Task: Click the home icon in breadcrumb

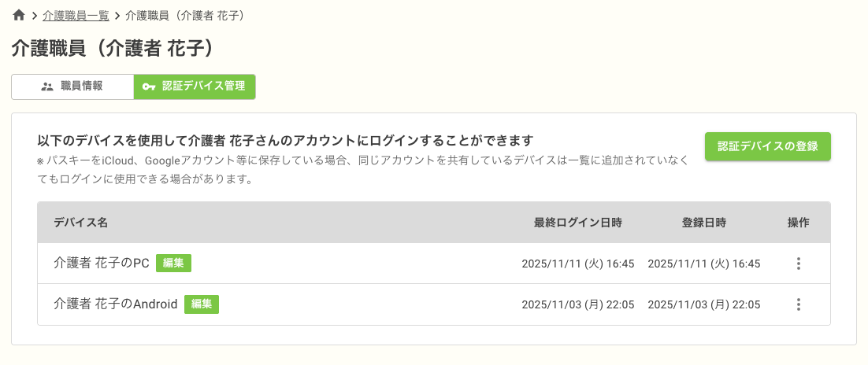Action: pyautogui.click(x=19, y=15)
